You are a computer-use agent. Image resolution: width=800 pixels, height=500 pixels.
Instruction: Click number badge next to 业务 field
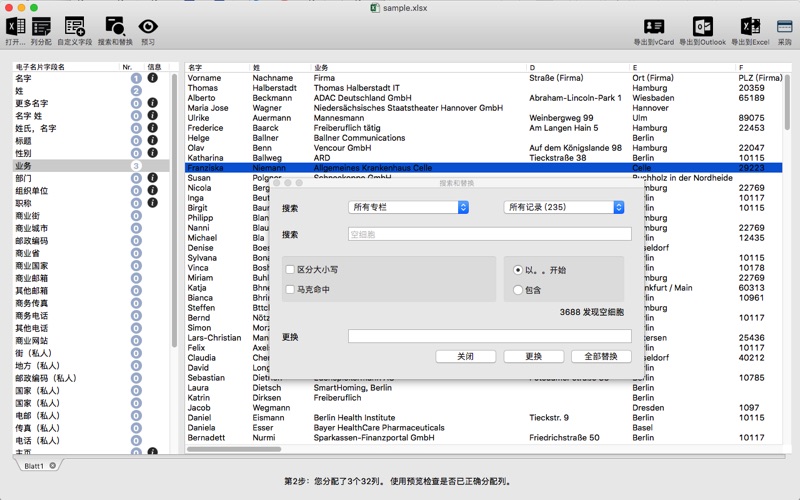pos(136,166)
